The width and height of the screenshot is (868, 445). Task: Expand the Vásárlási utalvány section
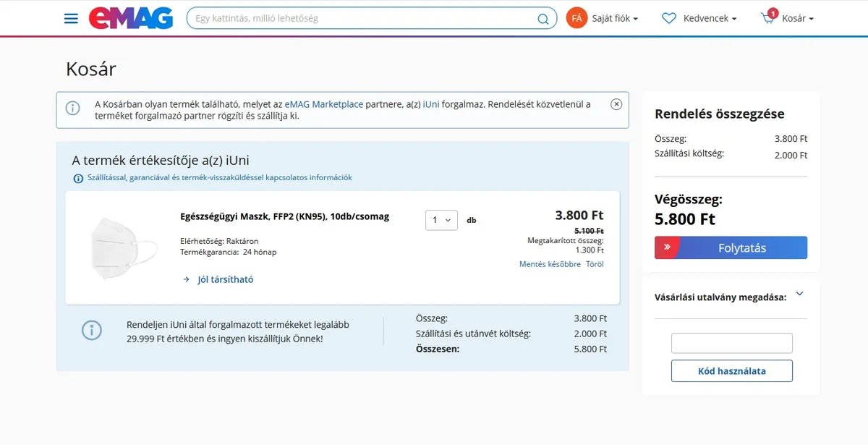(799, 294)
